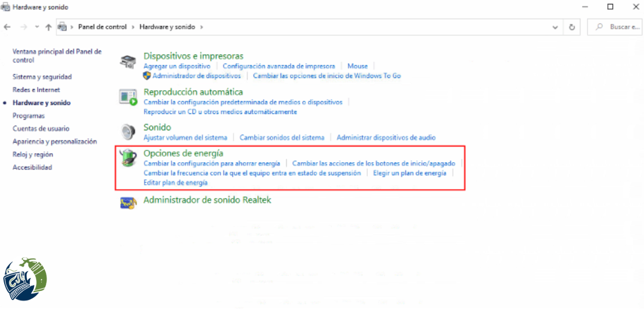Click Reproducir un CD u otros medios automáticamente

tap(220, 112)
